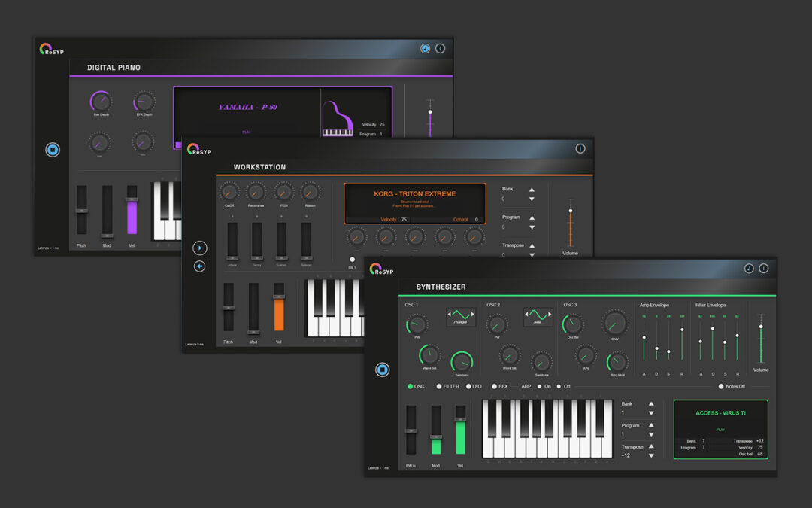Open the info icon in Digital Piano window

pyautogui.click(x=440, y=49)
